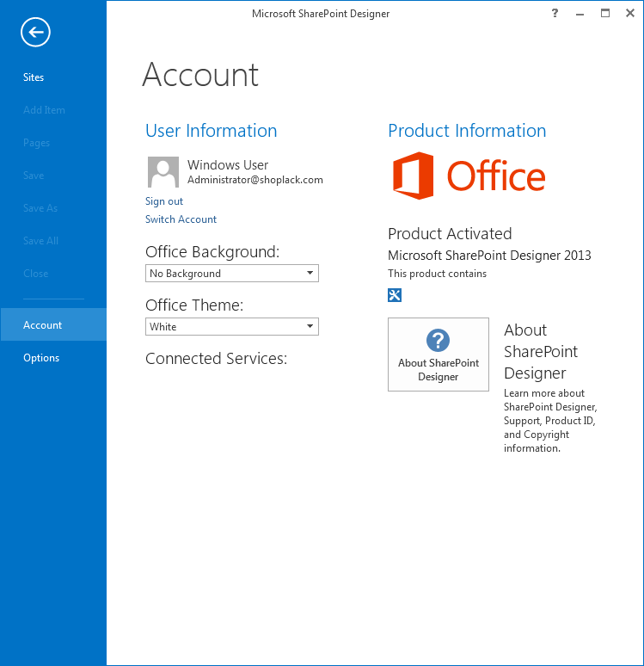The height and width of the screenshot is (666, 644).
Task: Click the 'Windows User' name text
Action: (x=228, y=165)
